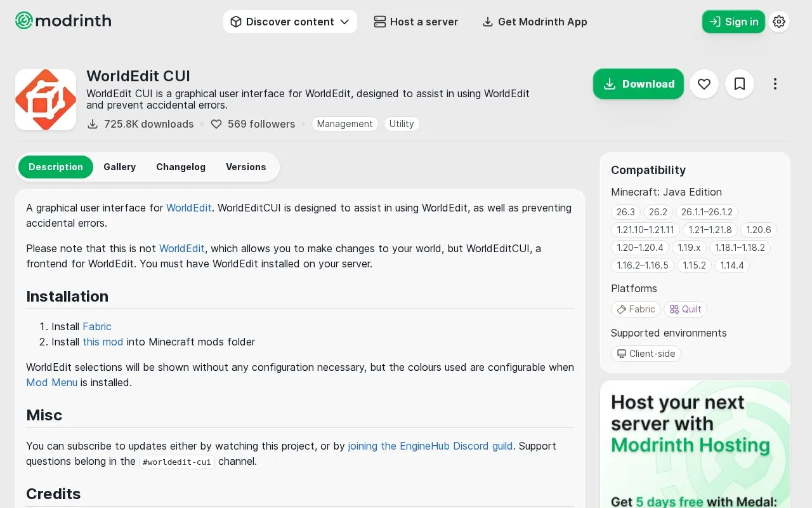The width and height of the screenshot is (812, 508).
Task: Select the 26.3 version tag
Action: click(625, 212)
